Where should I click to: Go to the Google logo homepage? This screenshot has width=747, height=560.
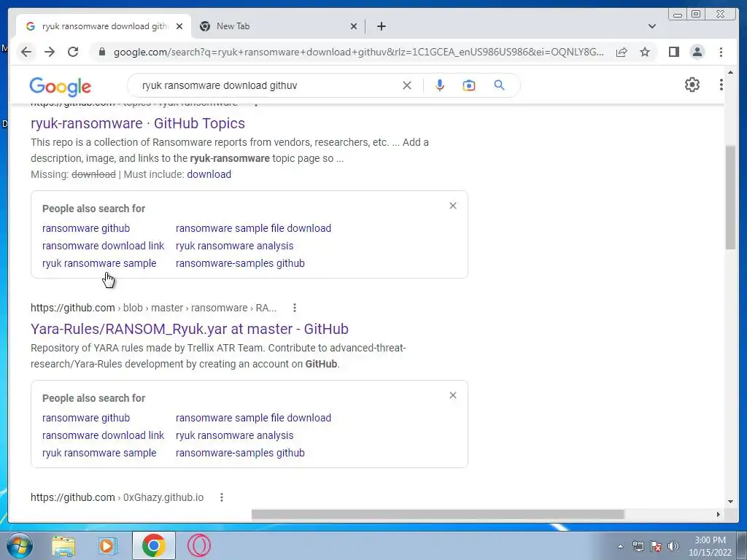point(60,87)
